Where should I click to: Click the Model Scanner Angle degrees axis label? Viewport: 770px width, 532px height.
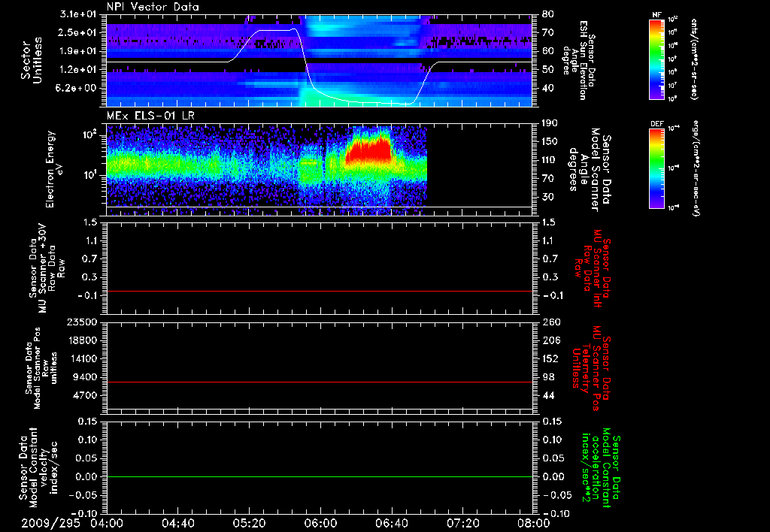tap(590, 170)
